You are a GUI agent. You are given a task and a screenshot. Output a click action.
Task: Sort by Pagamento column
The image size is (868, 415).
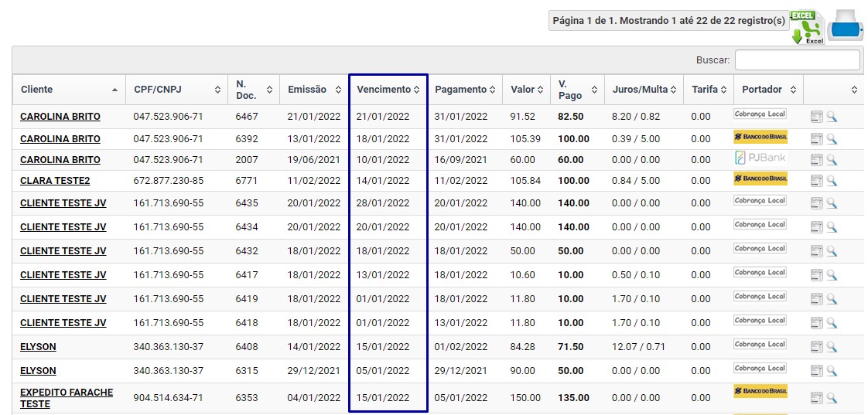click(x=464, y=90)
